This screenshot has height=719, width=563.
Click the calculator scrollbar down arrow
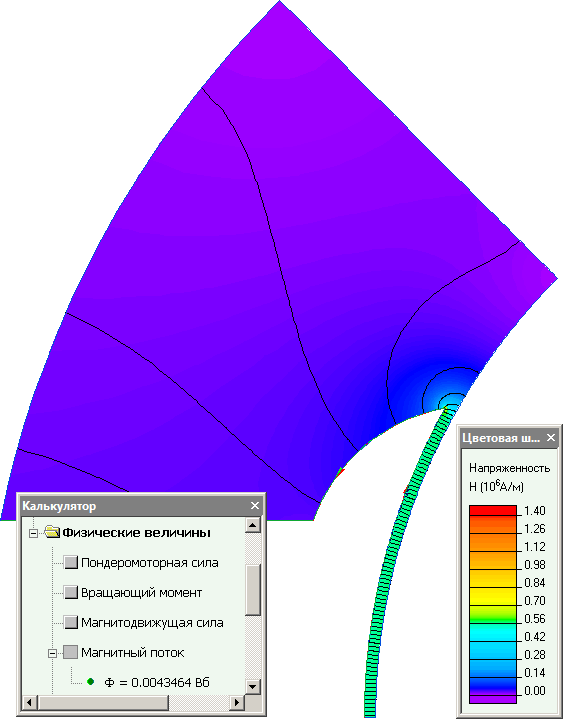coord(253,686)
